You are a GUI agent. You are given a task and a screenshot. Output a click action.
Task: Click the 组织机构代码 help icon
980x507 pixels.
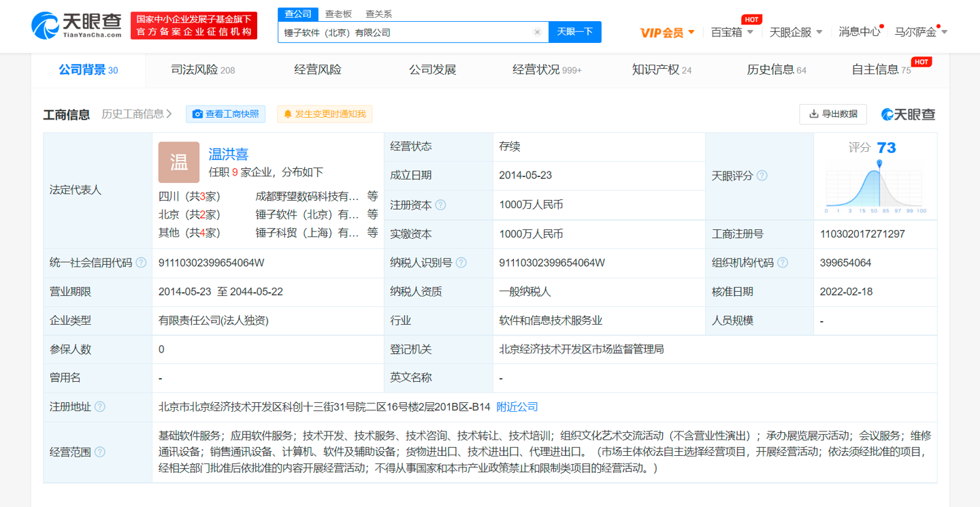coord(783,263)
